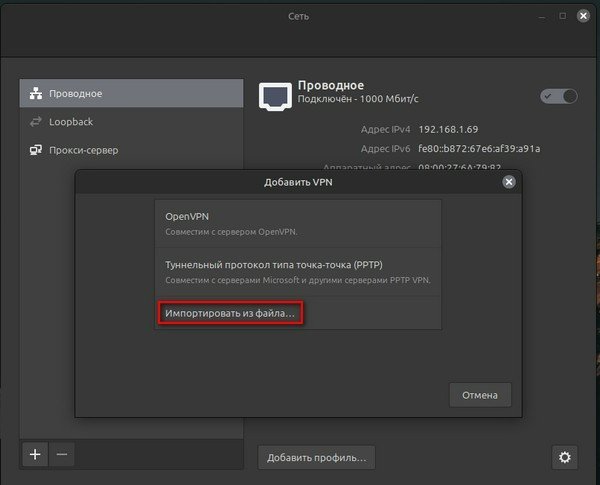Click the Адрес IPv4 label
The image size is (600, 485).
(x=385, y=129)
